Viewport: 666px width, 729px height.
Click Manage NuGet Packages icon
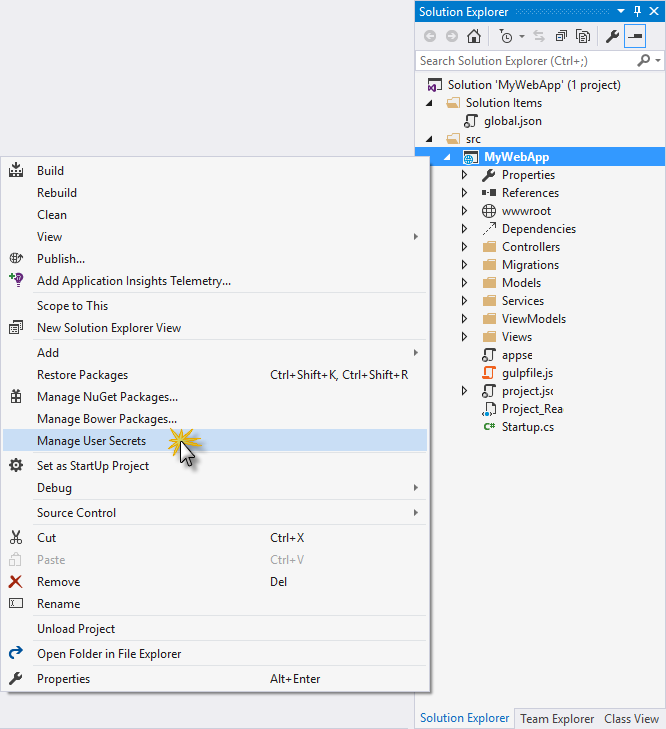pos(16,397)
